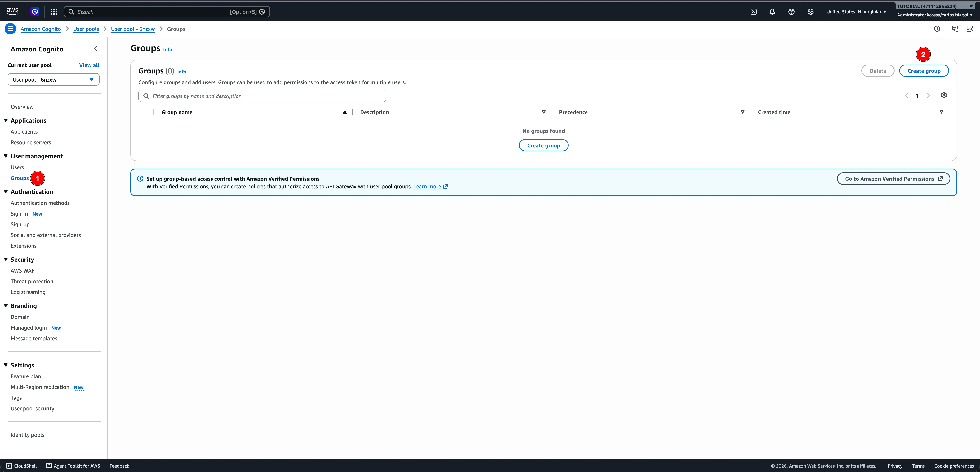
Task: Open Cookie preferences in the footer
Action: pyautogui.click(x=954, y=465)
